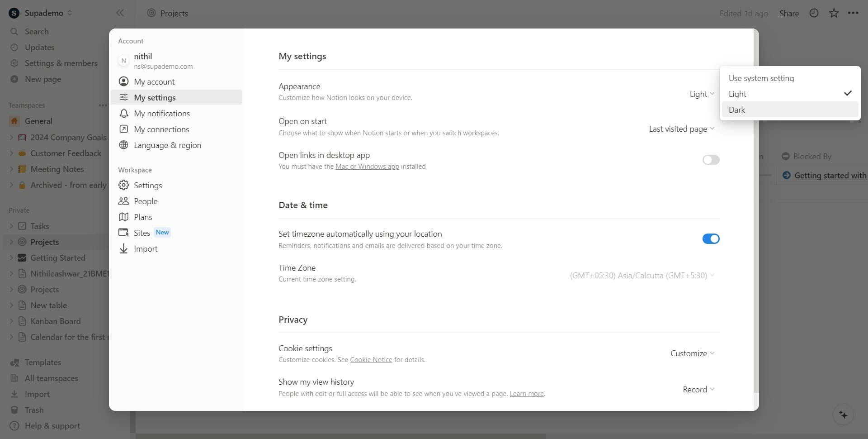The width and height of the screenshot is (868, 439).
Task: Open Help & support
Action: pyautogui.click(x=52, y=426)
